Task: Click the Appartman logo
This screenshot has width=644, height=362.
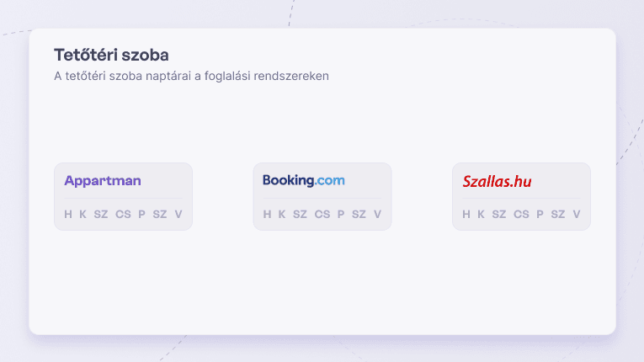Action: (103, 181)
